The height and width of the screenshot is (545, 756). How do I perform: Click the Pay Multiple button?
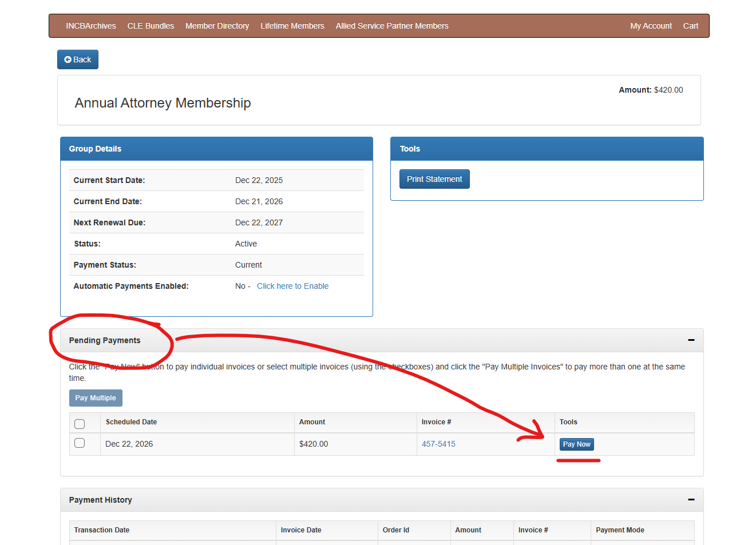(96, 398)
